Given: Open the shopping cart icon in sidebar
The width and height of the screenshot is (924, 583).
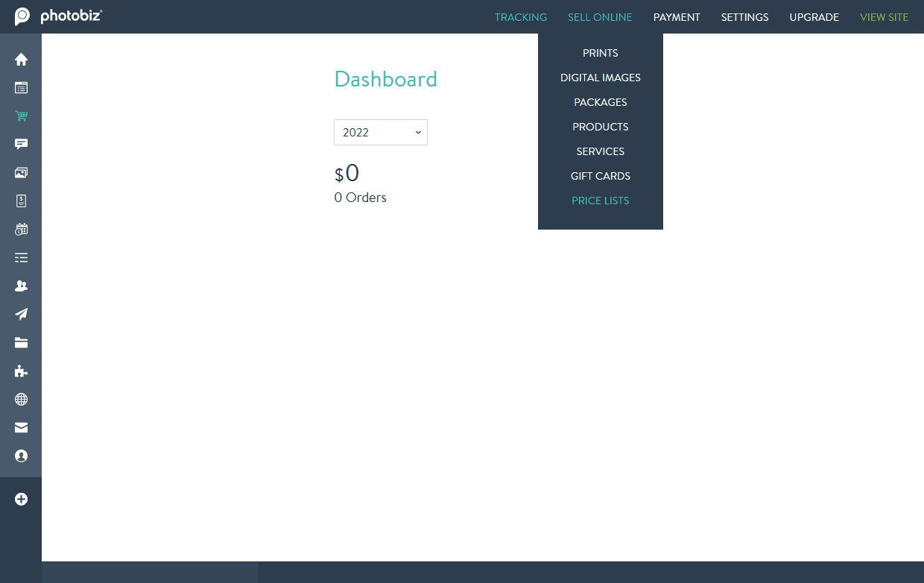Looking at the screenshot, I should click(x=21, y=116).
